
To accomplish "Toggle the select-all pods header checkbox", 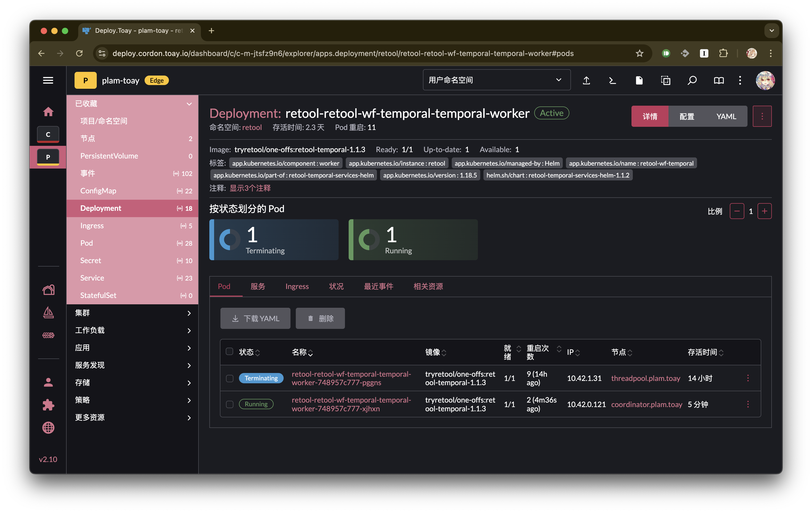I will coord(230,352).
